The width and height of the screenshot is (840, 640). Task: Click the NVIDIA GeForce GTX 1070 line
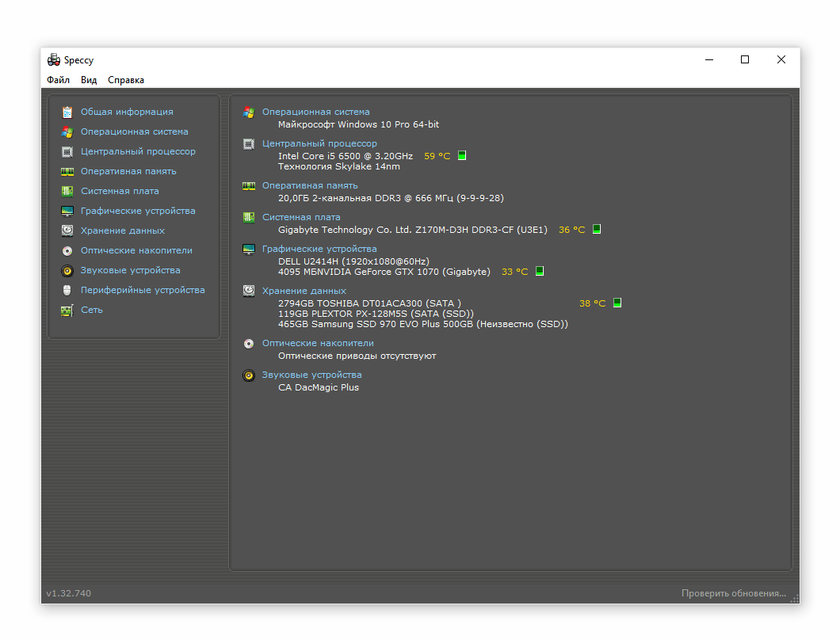(x=384, y=272)
